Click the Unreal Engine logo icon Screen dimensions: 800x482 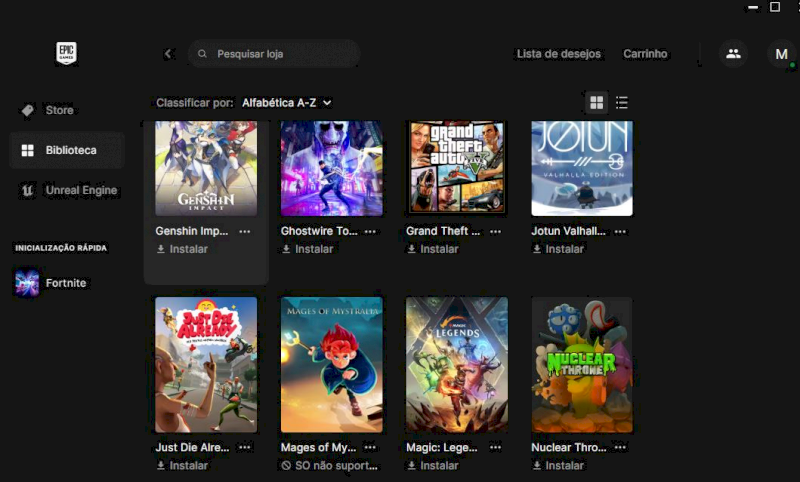coord(28,190)
